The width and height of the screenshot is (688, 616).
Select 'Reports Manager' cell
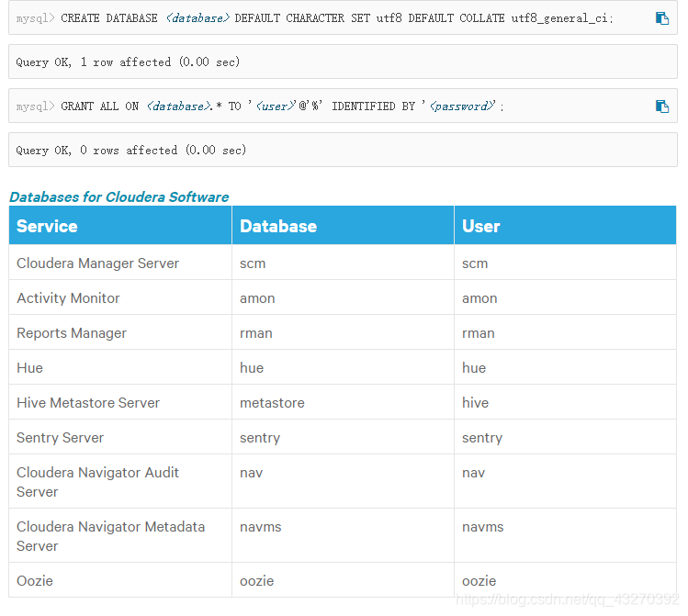click(x=120, y=332)
